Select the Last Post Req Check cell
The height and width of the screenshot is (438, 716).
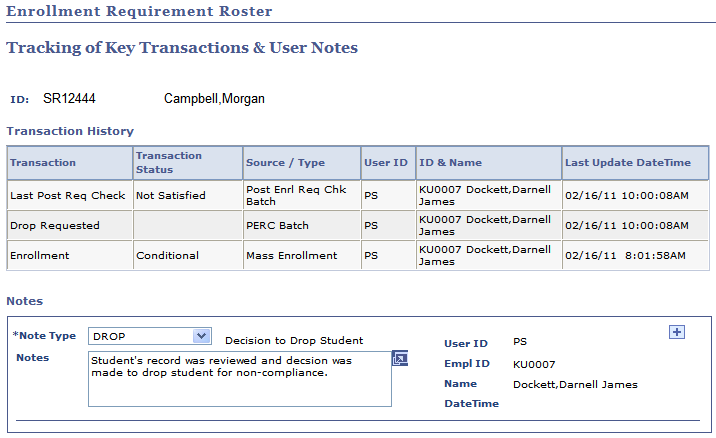click(x=68, y=195)
